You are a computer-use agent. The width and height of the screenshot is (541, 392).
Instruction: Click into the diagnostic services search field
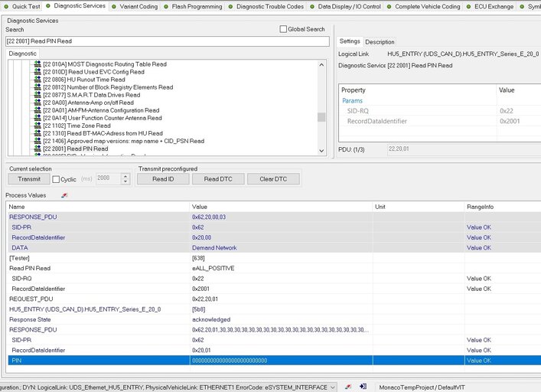165,41
